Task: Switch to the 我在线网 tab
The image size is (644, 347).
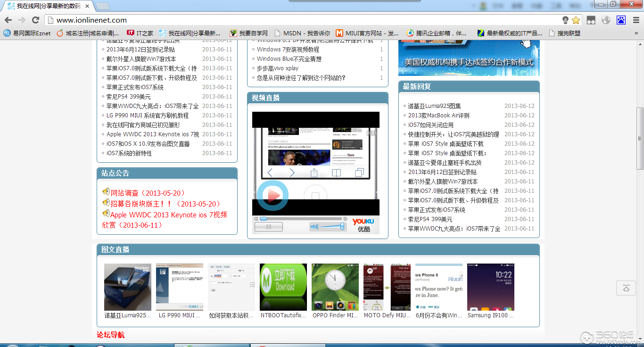Action: (48, 6)
